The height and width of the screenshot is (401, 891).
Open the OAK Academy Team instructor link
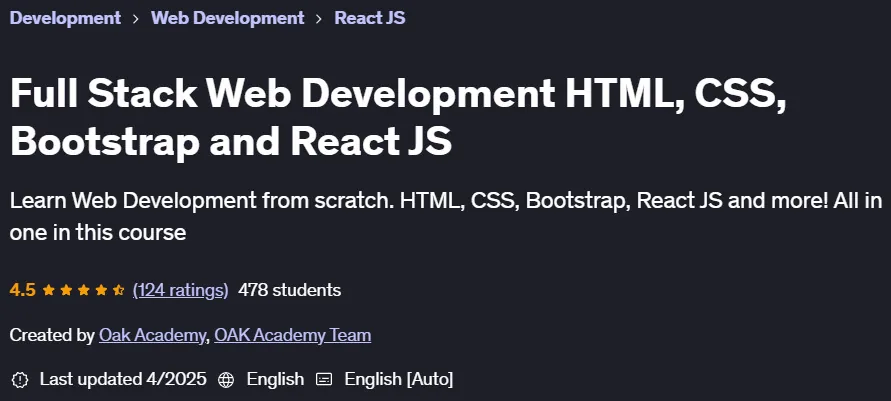coord(293,335)
